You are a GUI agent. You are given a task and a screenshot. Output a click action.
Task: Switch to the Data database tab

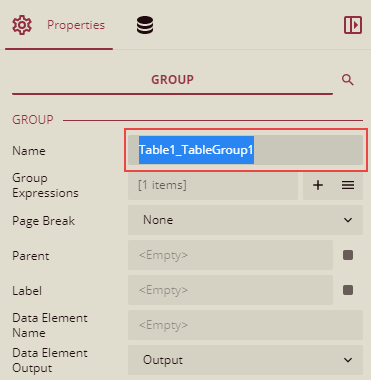tap(145, 25)
